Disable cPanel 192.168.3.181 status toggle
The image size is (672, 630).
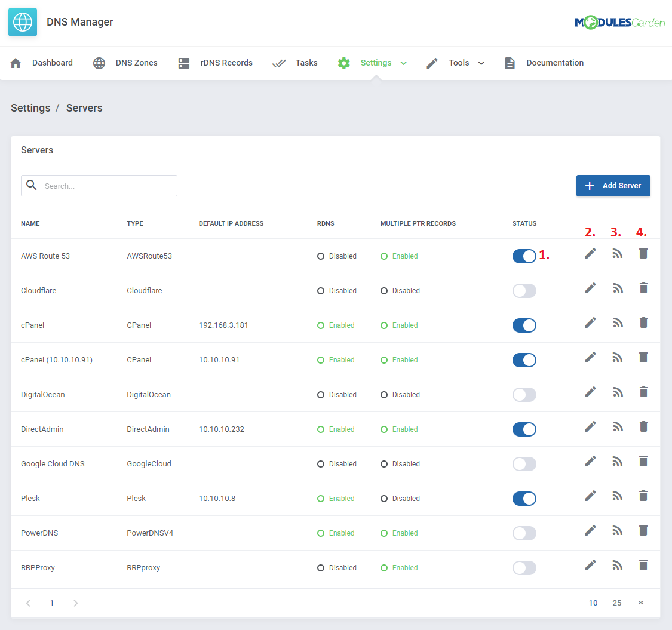click(524, 325)
